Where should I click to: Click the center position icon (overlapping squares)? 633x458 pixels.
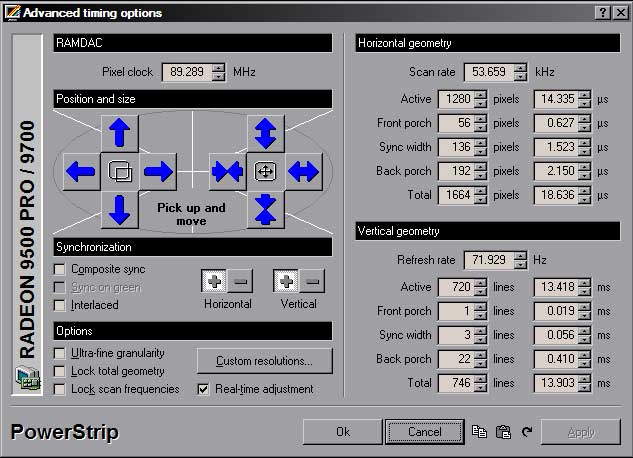tap(119, 171)
